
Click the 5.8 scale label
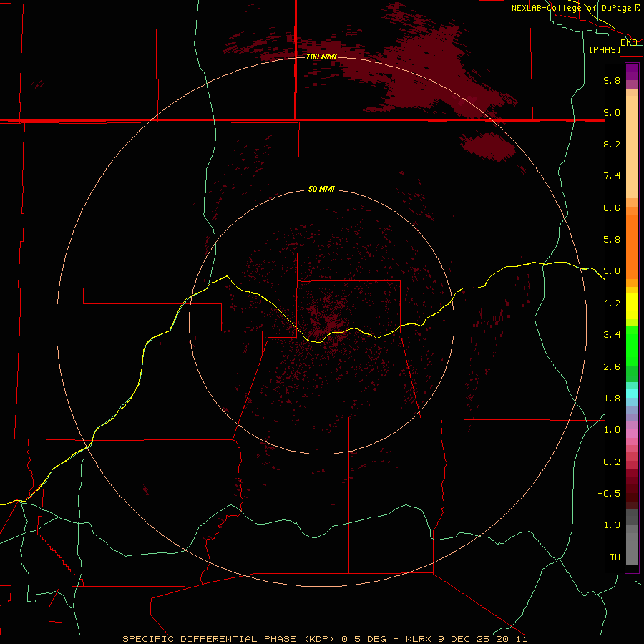(612, 240)
